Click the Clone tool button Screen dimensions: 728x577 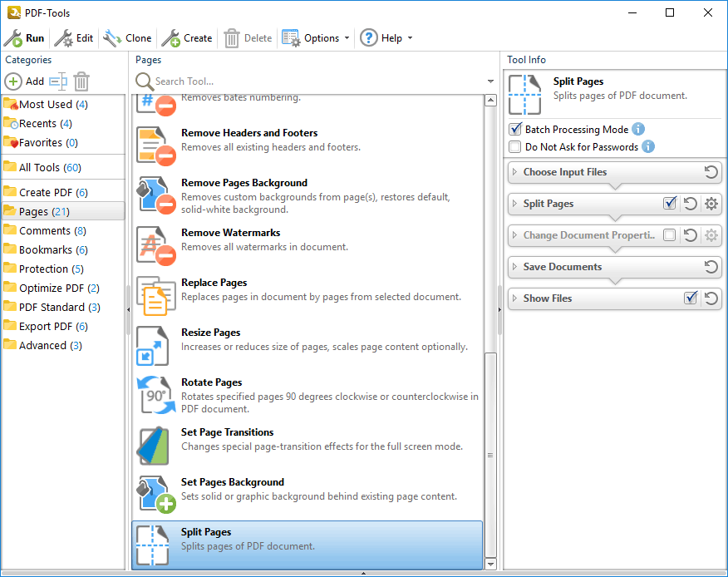(x=128, y=38)
